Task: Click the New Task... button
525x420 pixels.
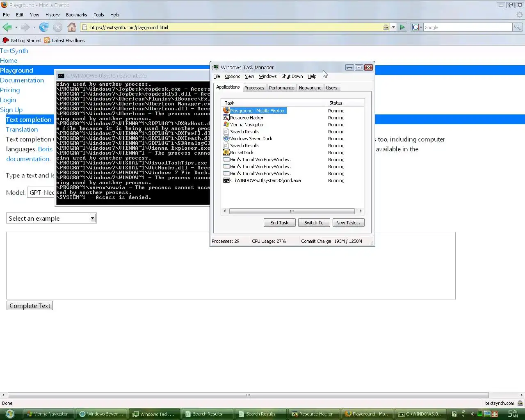Action: [x=348, y=223]
